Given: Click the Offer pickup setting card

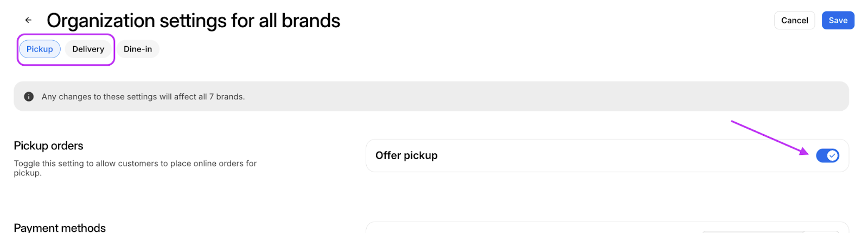Looking at the screenshot, I should (x=607, y=156).
